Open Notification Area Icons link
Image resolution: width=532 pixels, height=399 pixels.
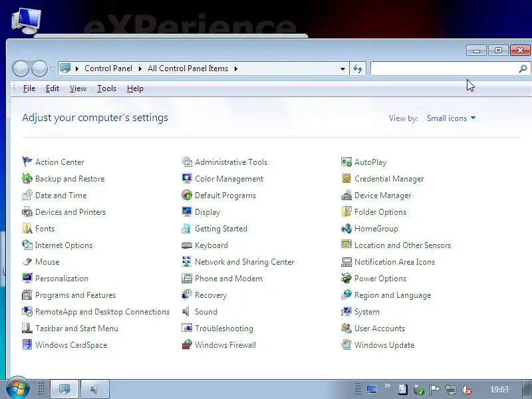394,262
